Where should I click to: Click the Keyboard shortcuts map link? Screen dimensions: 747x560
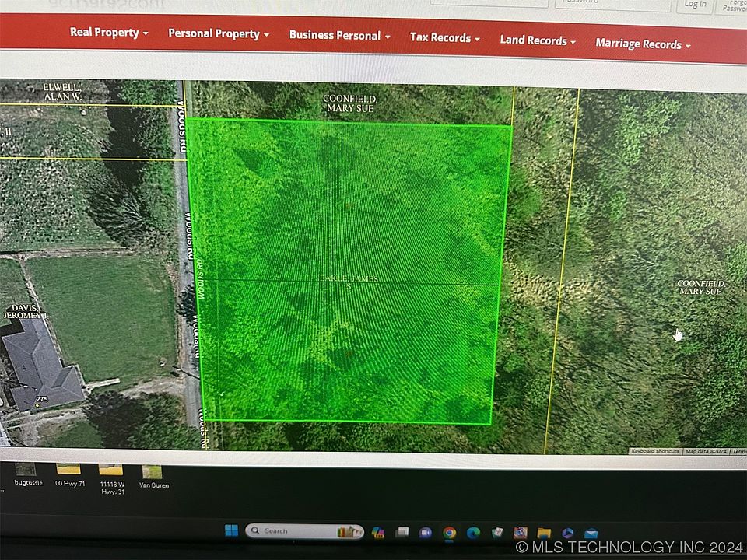(654, 451)
